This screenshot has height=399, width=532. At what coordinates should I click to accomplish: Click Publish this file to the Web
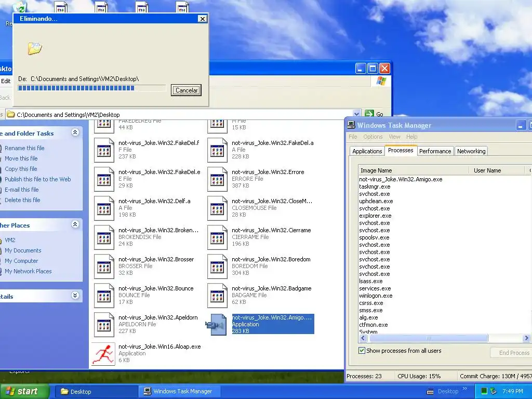point(37,179)
